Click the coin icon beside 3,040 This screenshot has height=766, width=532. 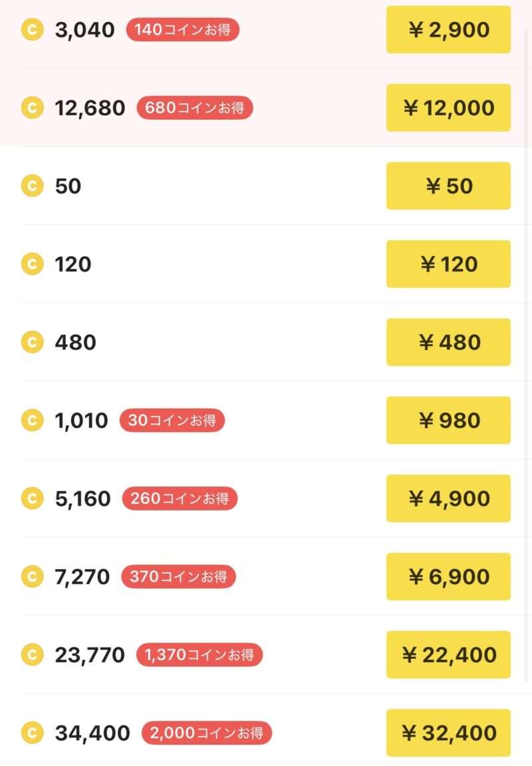tap(32, 30)
